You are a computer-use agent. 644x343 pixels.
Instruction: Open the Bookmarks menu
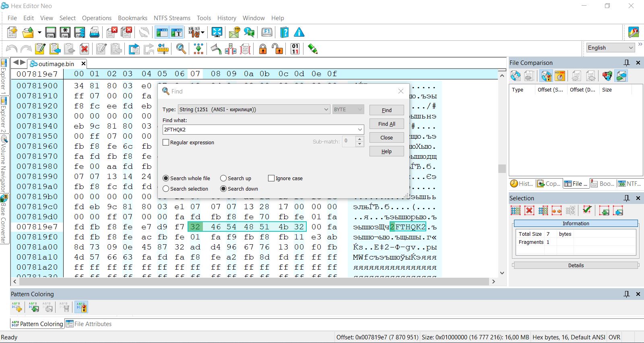pos(132,18)
